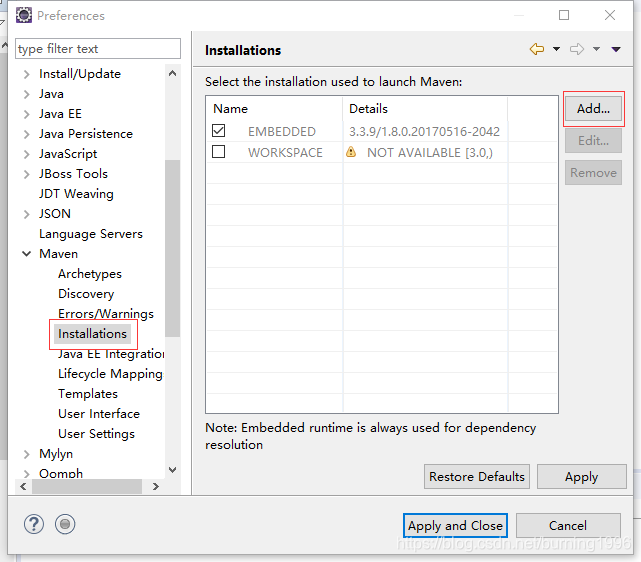This screenshot has width=641, height=562.
Task: Click the tree horizontal scroll left arrow
Action: pos(23,486)
